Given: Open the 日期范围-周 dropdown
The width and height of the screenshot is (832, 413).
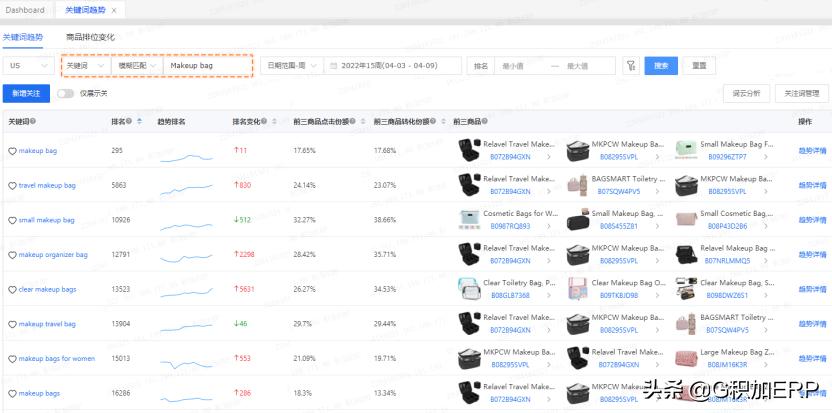Looking at the screenshot, I should tap(292, 66).
